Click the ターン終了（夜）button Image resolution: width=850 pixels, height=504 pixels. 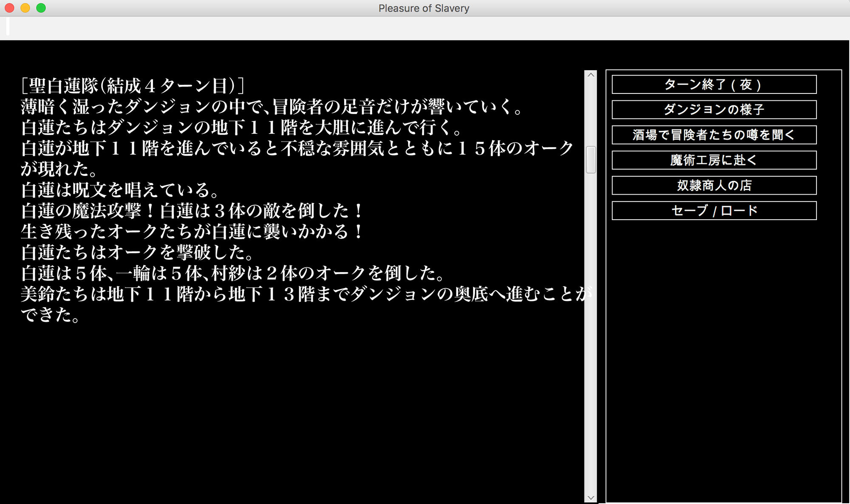coord(714,85)
